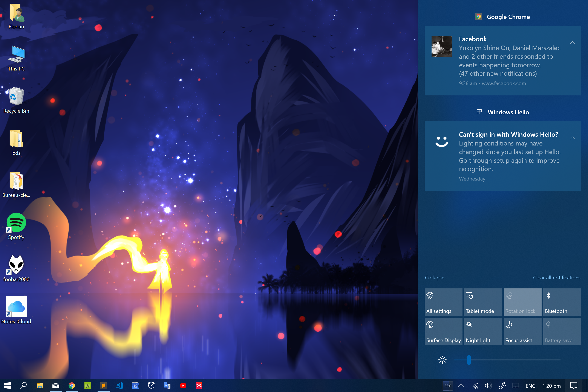Click the Focus assist tile
Screen dimensions: 588x392
tap(522, 331)
